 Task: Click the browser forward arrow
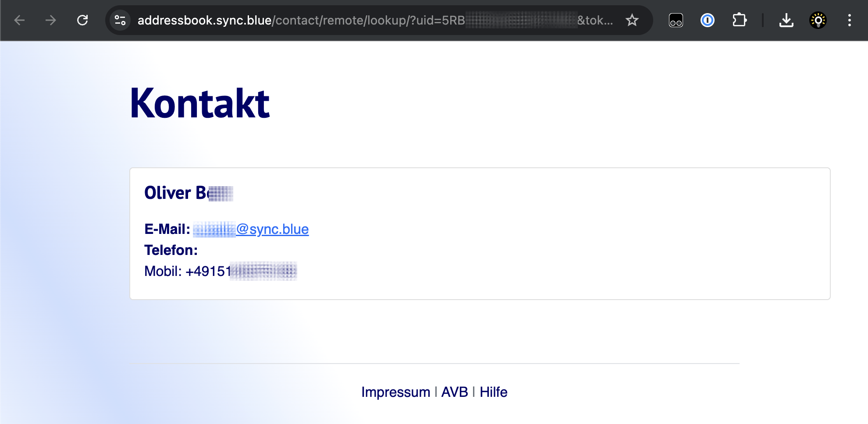51,20
